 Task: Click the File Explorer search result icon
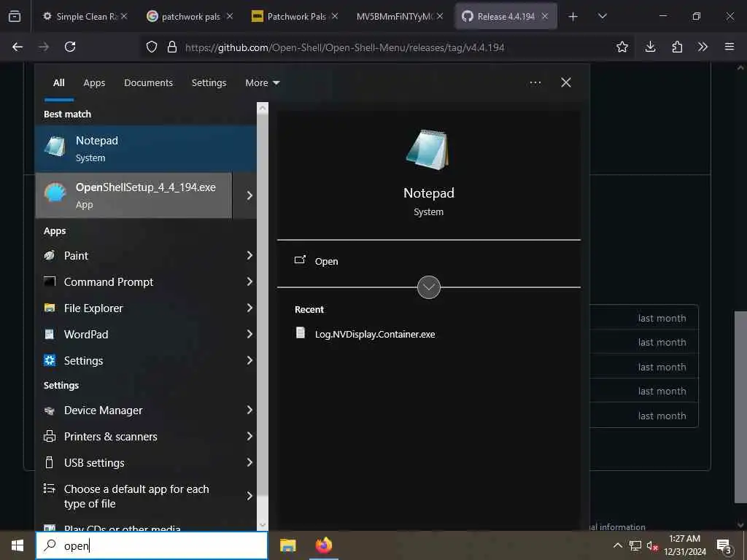(x=50, y=308)
